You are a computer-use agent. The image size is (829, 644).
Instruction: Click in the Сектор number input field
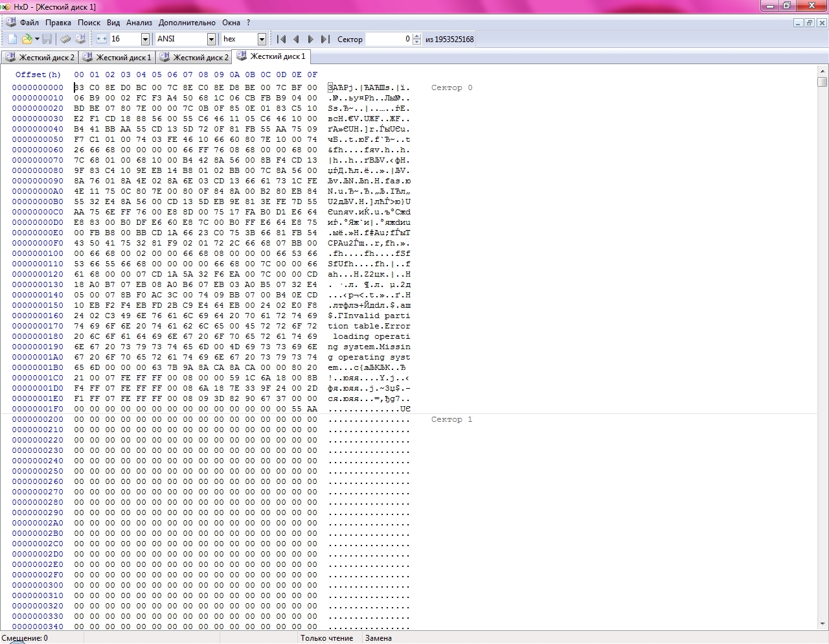click(389, 40)
